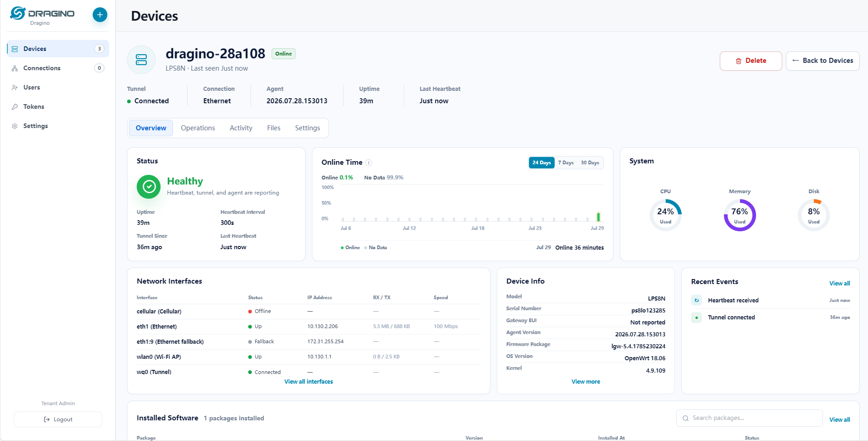Click the Dragino logo in the sidebar
The width and height of the screenshot is (868, 441).
click(x=42, y=13)
